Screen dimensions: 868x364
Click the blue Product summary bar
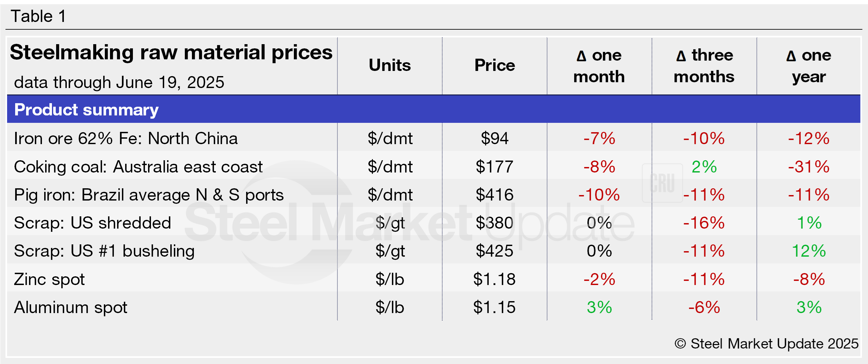433,109
